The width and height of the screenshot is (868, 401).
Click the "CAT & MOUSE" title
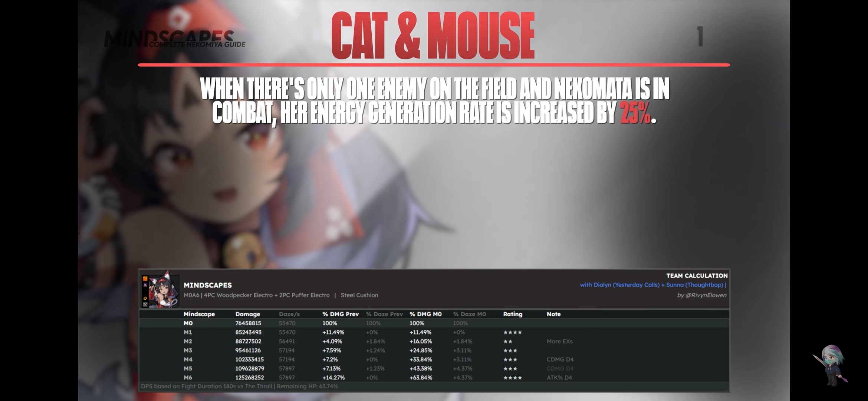(433, 36)
